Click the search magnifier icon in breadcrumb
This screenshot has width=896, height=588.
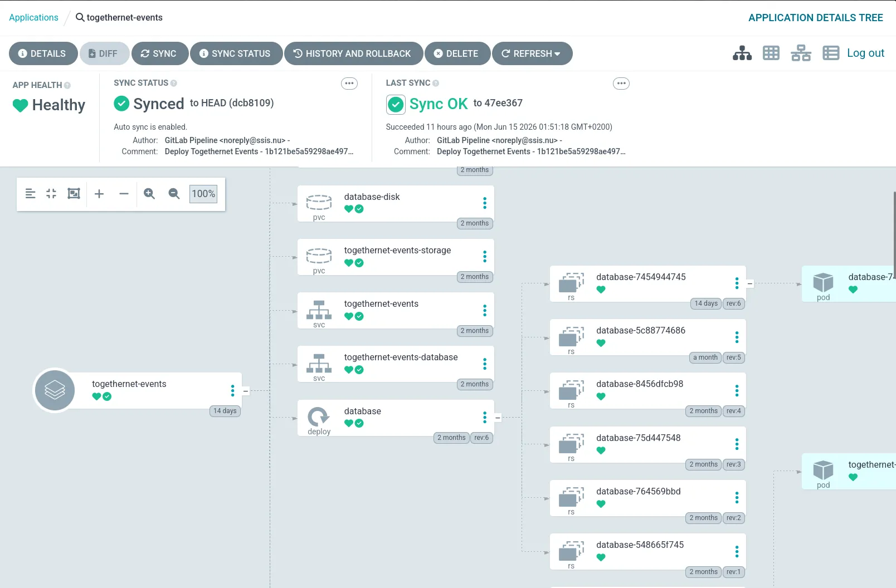click(80, 17)
